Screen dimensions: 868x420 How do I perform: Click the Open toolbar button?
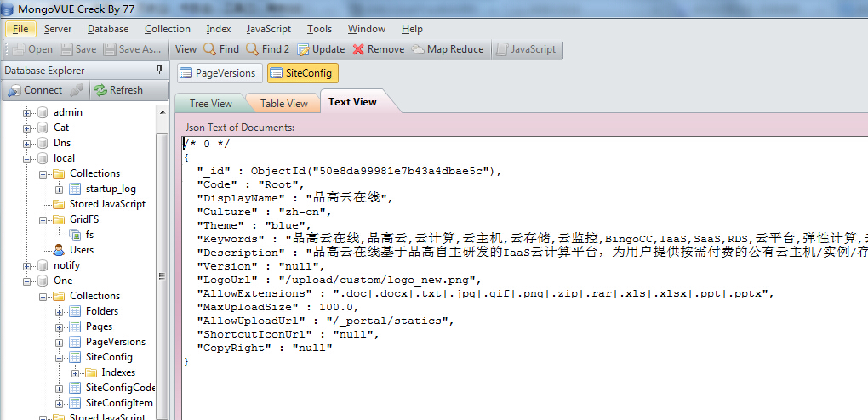point(32,49)
